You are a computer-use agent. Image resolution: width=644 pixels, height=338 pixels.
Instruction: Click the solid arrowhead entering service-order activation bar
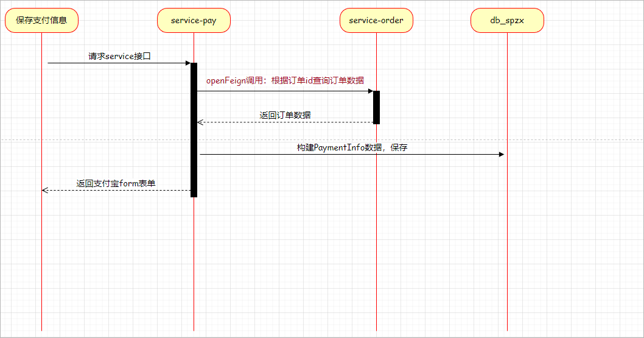click(369, 91)
